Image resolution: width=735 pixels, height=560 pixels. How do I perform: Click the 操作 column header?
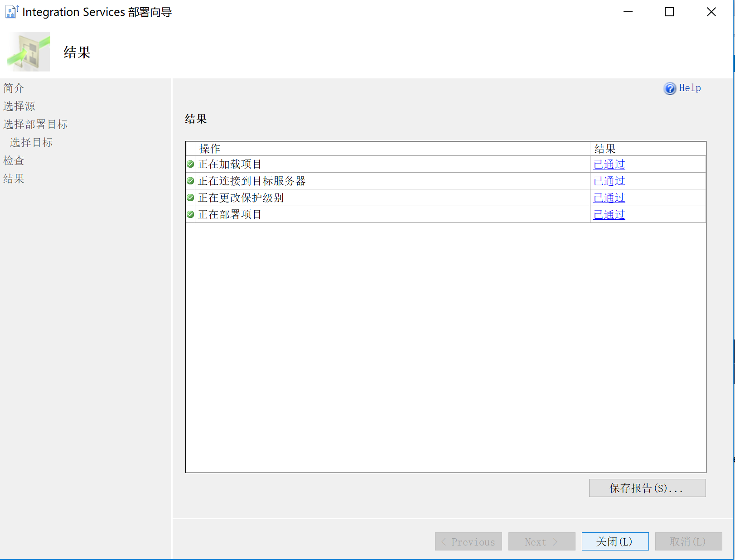click(x=392, y=149)
